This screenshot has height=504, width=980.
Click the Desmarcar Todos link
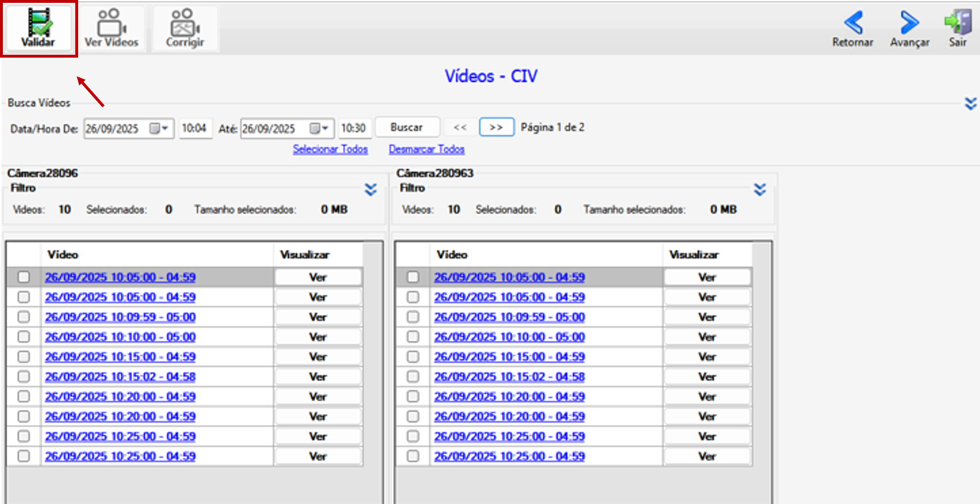426,149
